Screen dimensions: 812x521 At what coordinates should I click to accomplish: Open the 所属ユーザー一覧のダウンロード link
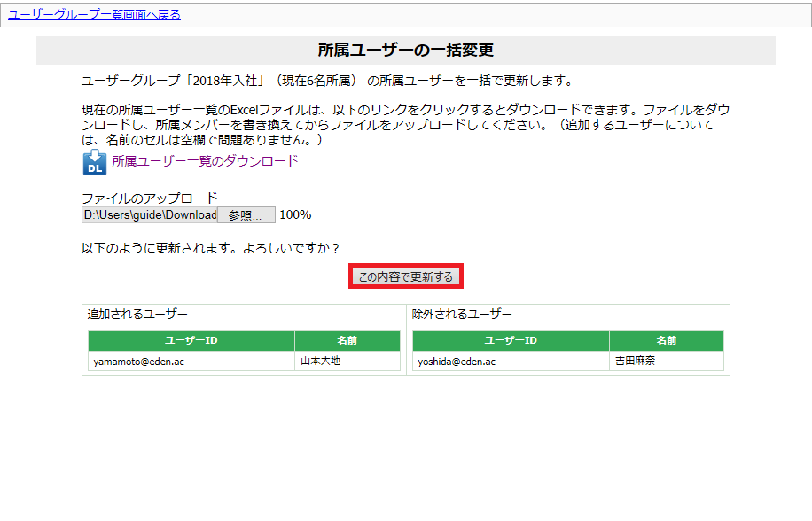pos(205,161)
